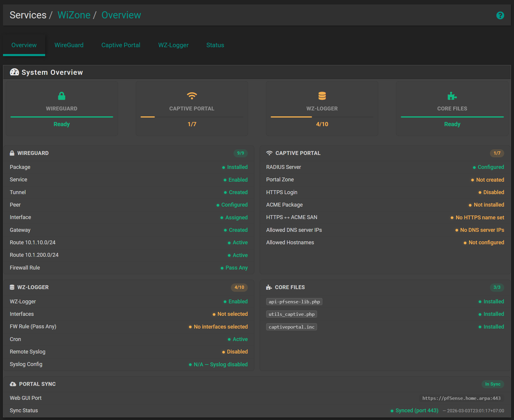The image size is (514, 420).
Task: Select the Captive Portal tab
Action: click(x=121, y=45)
